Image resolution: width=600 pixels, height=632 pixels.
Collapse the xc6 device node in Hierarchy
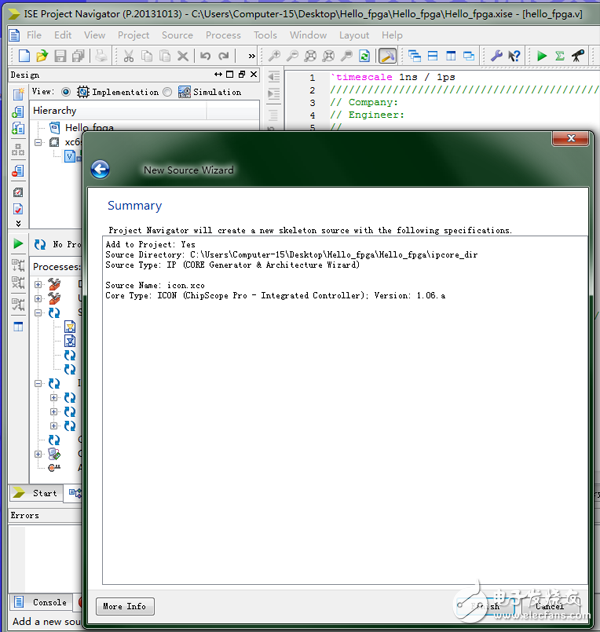click(39, 142)
